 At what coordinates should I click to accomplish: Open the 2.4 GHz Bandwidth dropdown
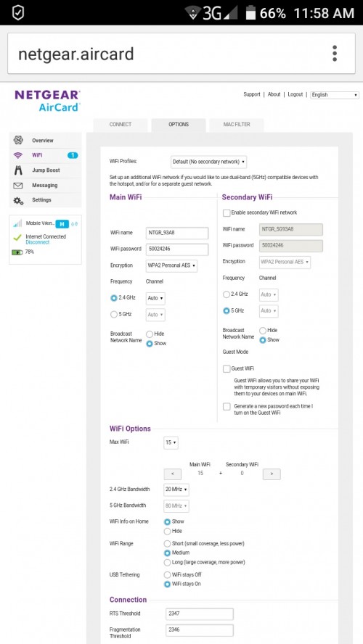(176, 490)
